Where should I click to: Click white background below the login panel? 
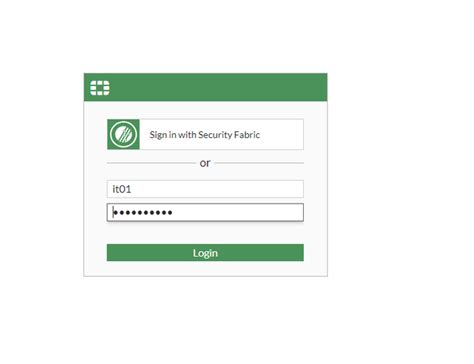click(x=205, y=320)
